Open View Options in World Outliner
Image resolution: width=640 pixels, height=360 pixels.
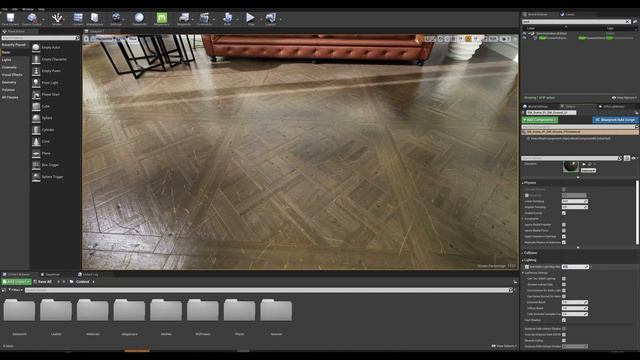click(624, 98)
